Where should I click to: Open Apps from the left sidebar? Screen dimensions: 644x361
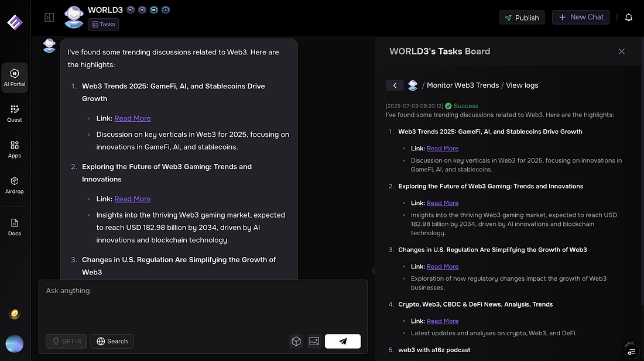coord(15,149)
